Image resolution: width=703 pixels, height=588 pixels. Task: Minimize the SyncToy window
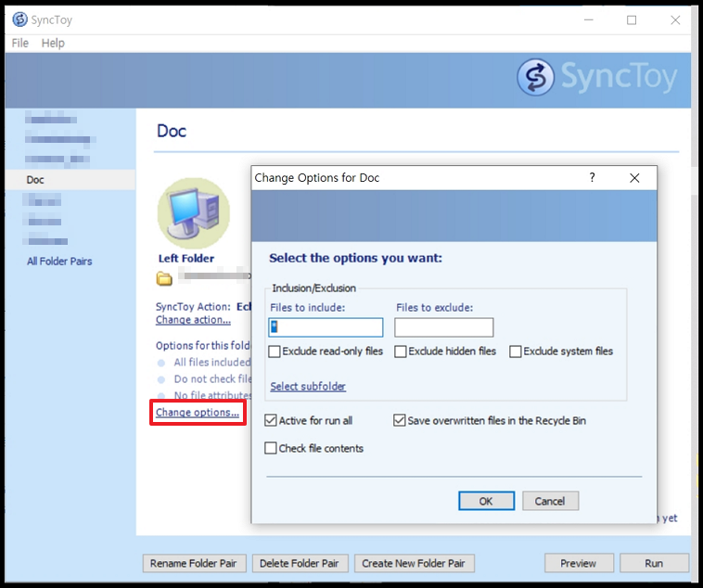589,20
